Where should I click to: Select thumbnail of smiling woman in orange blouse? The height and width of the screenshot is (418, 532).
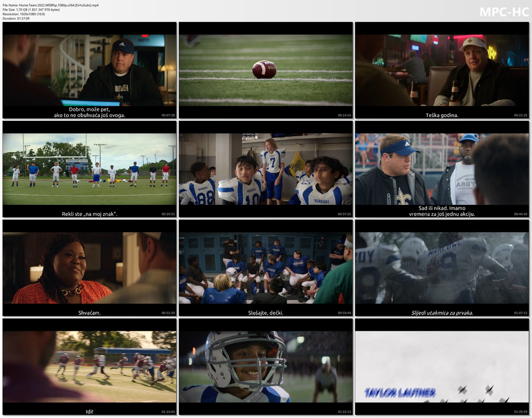click(x=89, y=268)
